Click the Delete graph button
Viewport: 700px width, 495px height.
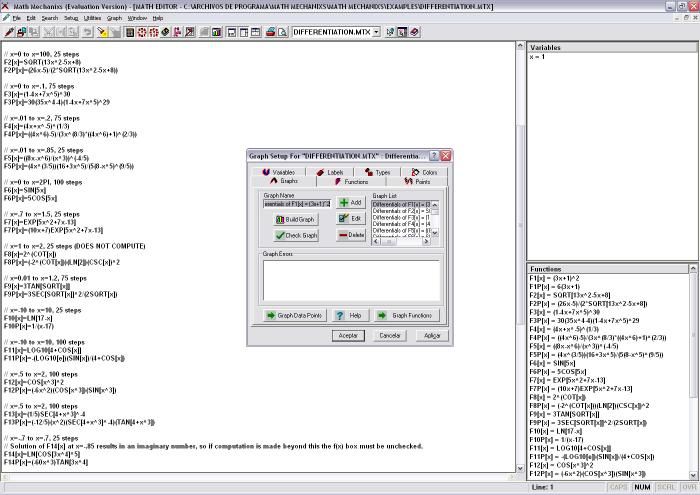[351, 235]
